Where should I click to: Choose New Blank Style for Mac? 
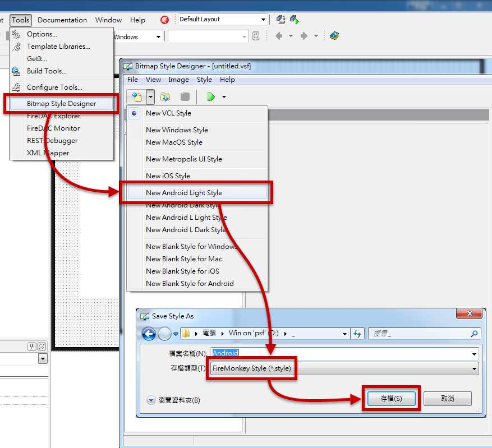tap(197, 259)
